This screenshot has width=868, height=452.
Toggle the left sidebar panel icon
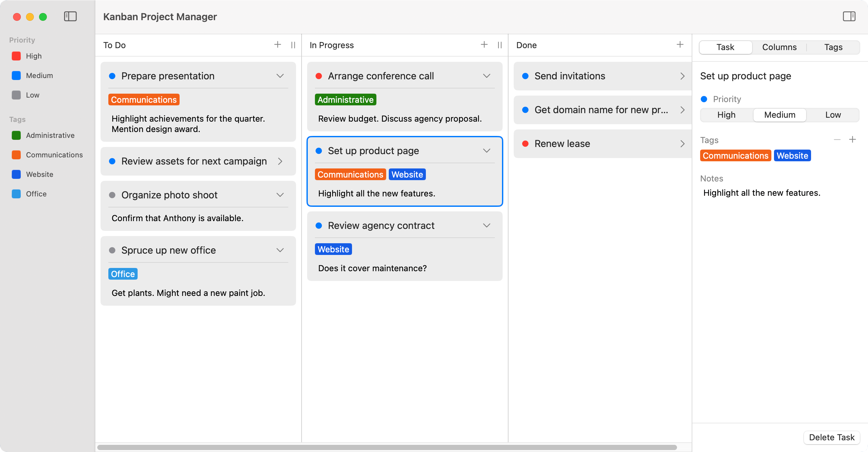[70, 17]
